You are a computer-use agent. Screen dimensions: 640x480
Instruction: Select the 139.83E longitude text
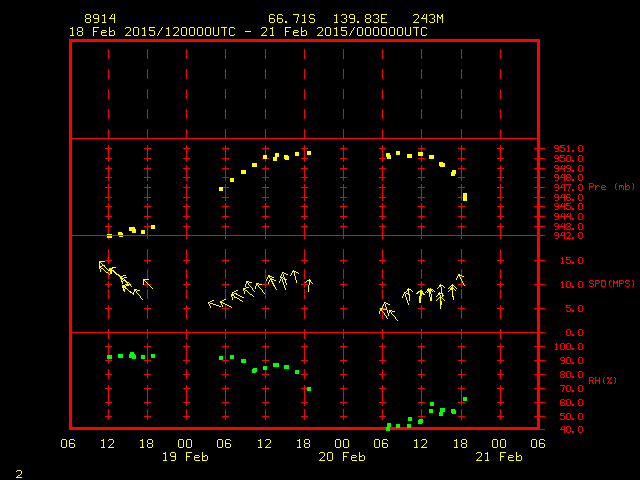click(x=350, y=19)
